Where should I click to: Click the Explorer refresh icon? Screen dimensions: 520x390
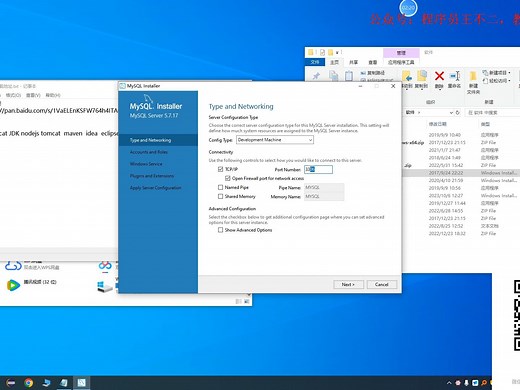point(458,113)
